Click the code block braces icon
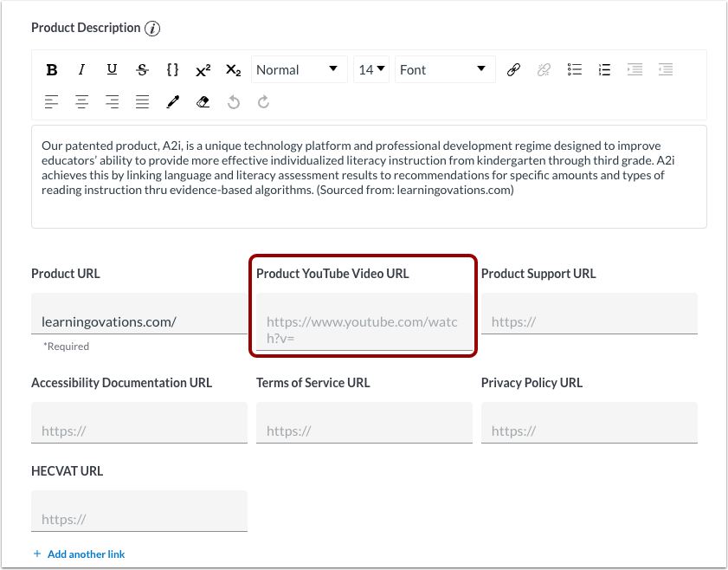Viewport: 728px width, 570px height. [x=172, y=69]
